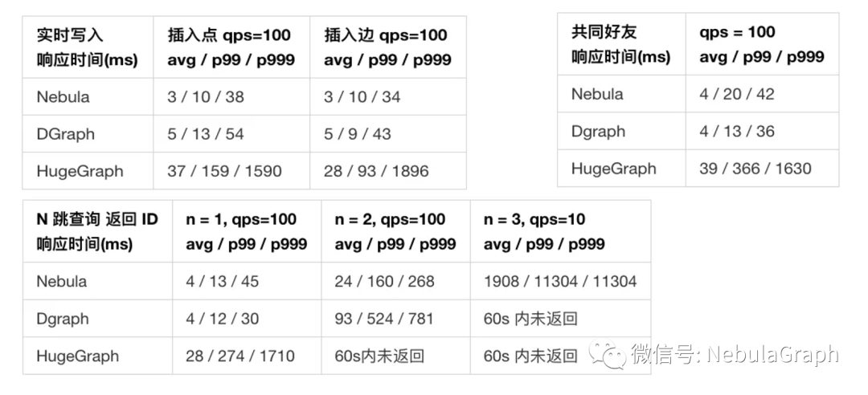Select the 插入边 qps=100 column header

(388, 47)
